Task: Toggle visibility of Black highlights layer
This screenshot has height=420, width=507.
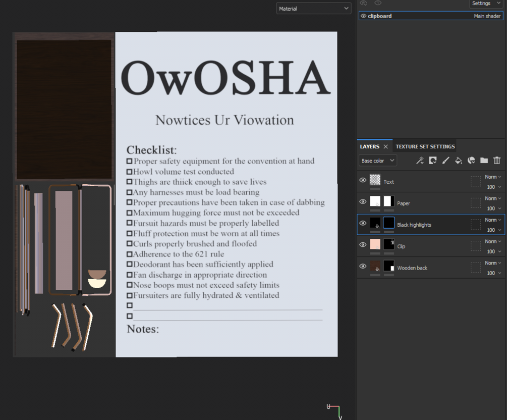Action: click(x=363, y=223)
